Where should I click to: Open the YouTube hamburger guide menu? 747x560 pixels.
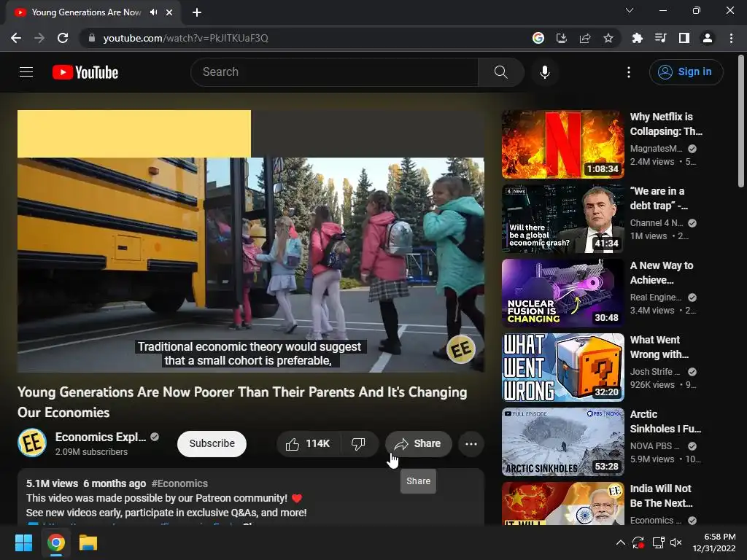26,72
